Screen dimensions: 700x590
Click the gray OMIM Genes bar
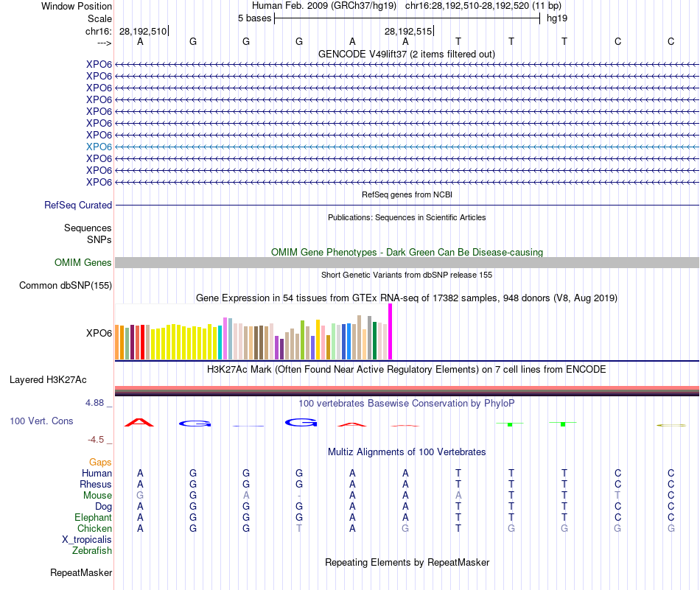tap(407, 262)
